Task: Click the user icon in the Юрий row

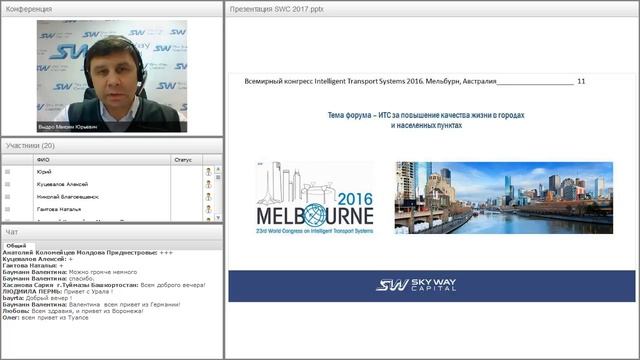Action: [x=209, y=172]
